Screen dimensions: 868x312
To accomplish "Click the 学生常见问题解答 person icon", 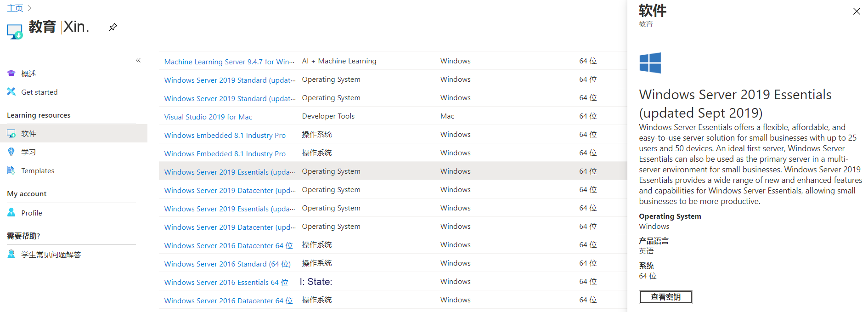I will tap(11, 255).
